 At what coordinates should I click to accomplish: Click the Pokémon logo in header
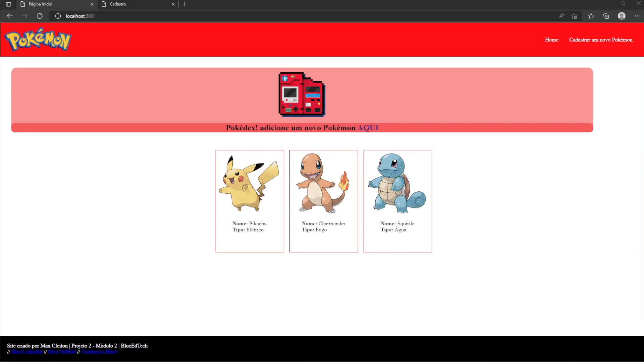pos(38,39)
